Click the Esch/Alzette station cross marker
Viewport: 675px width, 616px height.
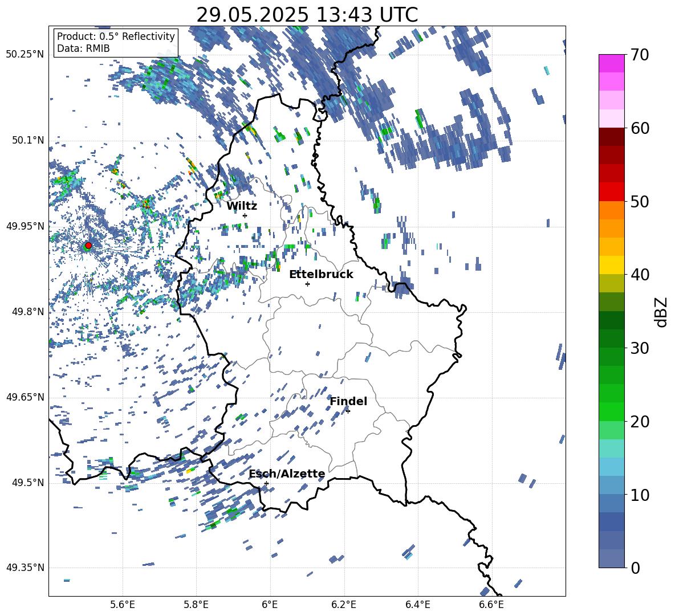(266, 483)
